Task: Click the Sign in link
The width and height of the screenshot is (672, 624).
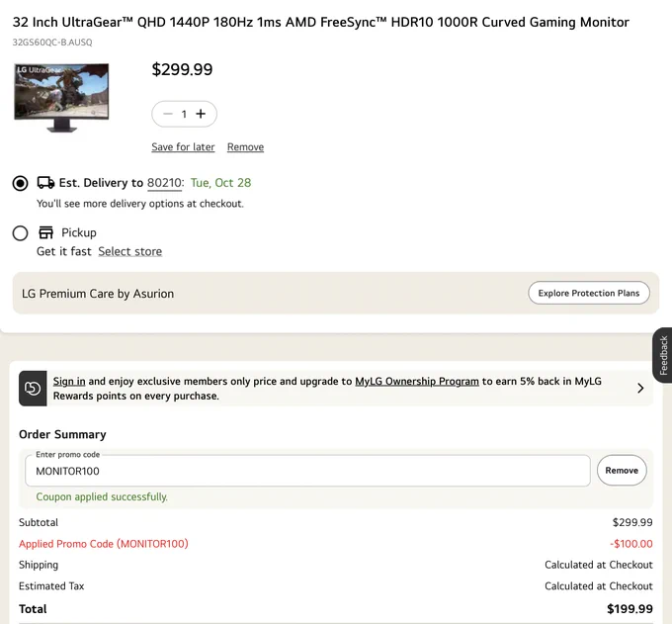Action: point(69,382)
